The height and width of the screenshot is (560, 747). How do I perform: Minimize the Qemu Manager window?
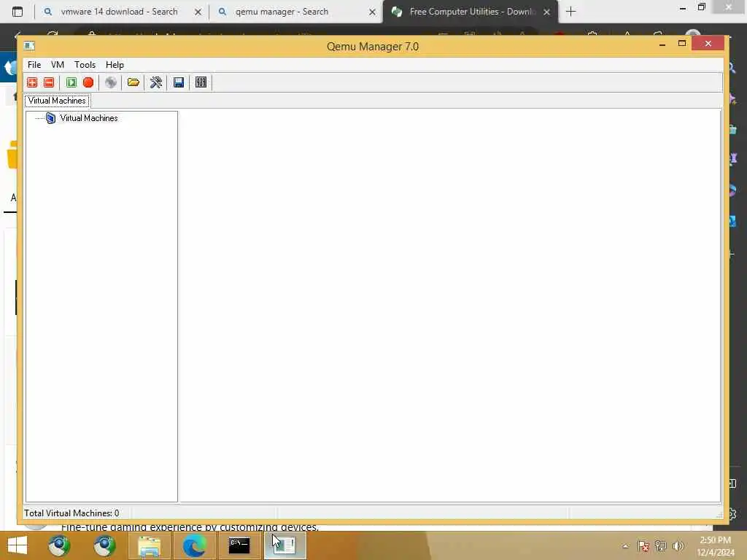click(662, 44)
